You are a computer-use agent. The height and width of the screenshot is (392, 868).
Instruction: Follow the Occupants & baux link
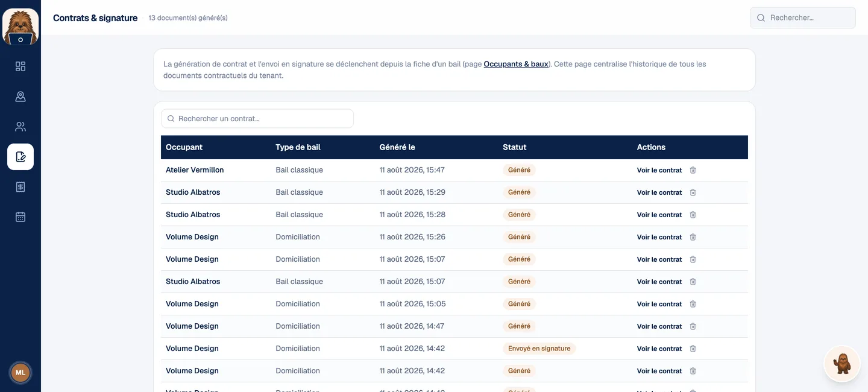(516, 64)
